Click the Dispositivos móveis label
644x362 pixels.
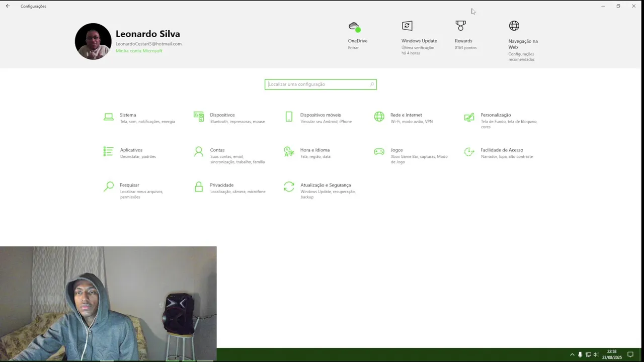[320, 115]
